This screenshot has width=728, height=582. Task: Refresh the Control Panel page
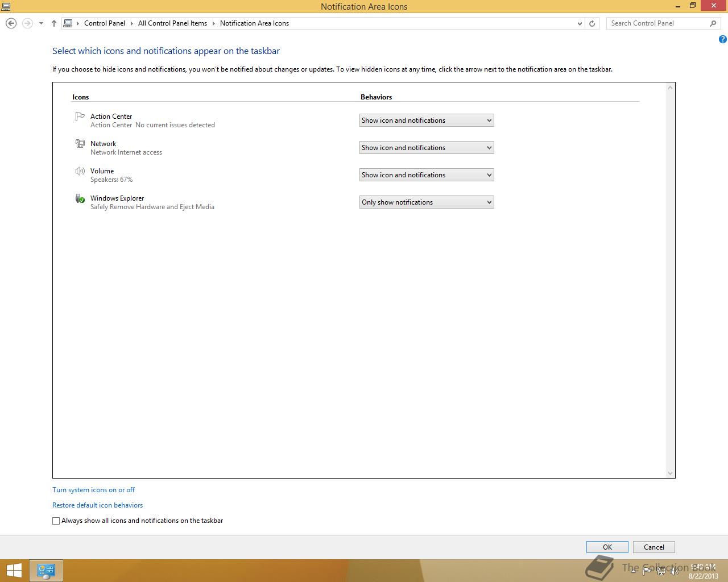coord(592,23)
